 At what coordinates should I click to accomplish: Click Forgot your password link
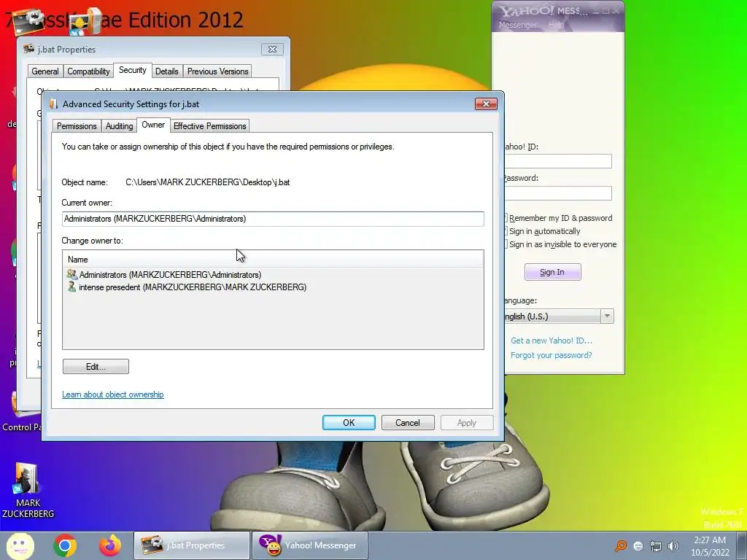pos(551,355)
